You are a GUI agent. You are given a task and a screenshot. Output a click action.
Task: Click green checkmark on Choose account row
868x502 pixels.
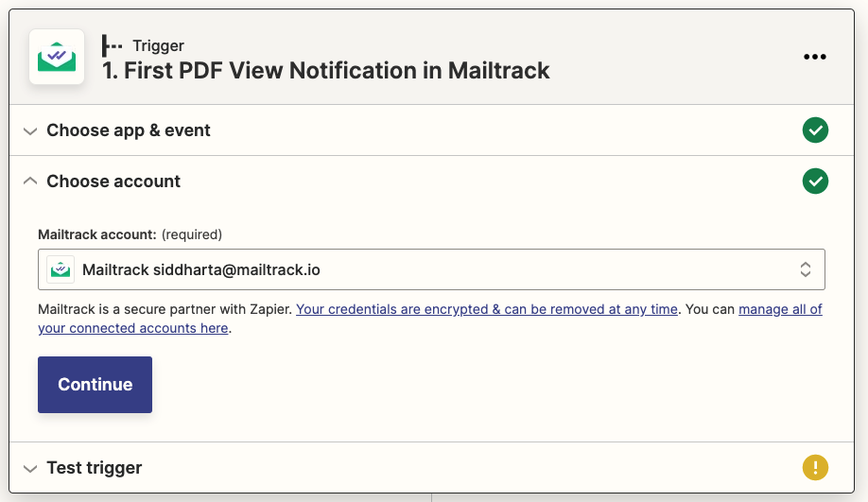pos(815,181)
